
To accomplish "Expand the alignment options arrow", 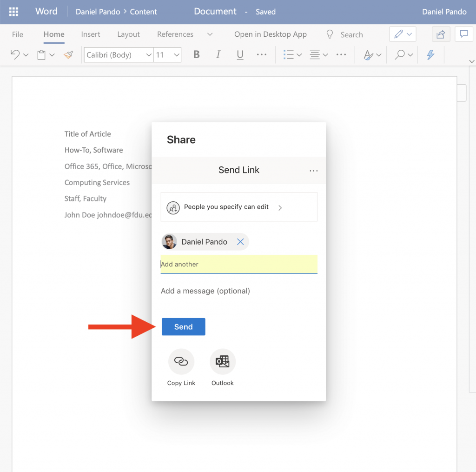I will click(x=325, y=55).
